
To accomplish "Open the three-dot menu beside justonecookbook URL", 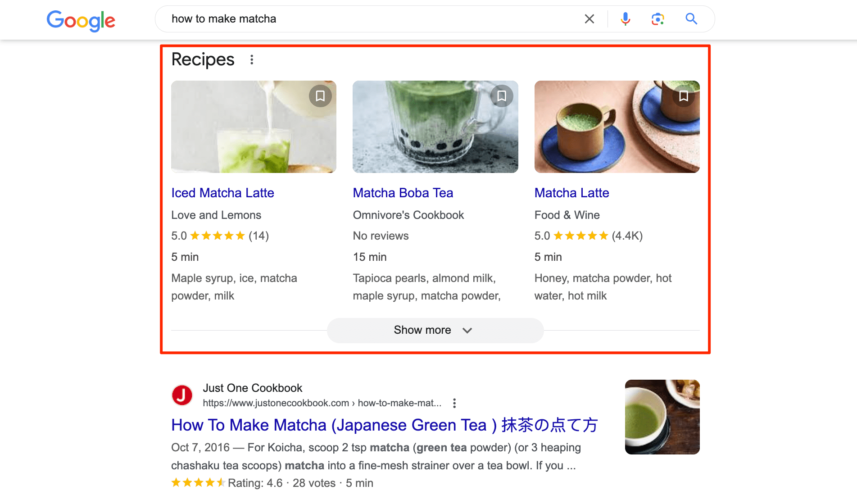I will tap(454, 403).
